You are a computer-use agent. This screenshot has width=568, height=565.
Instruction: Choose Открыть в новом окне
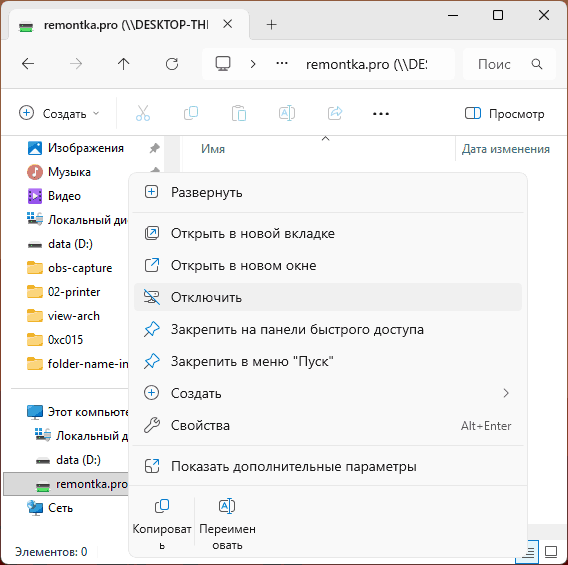click(x=328, y=265)
